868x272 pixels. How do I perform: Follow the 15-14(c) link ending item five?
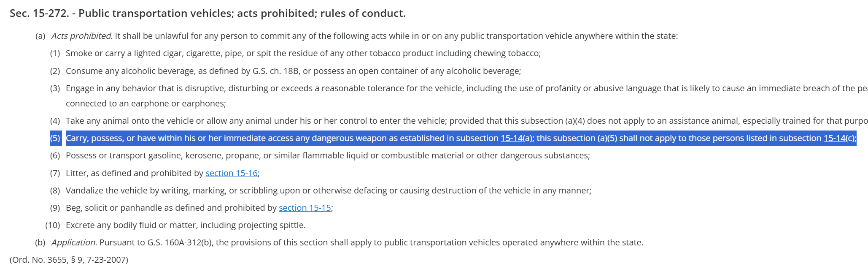834,138
